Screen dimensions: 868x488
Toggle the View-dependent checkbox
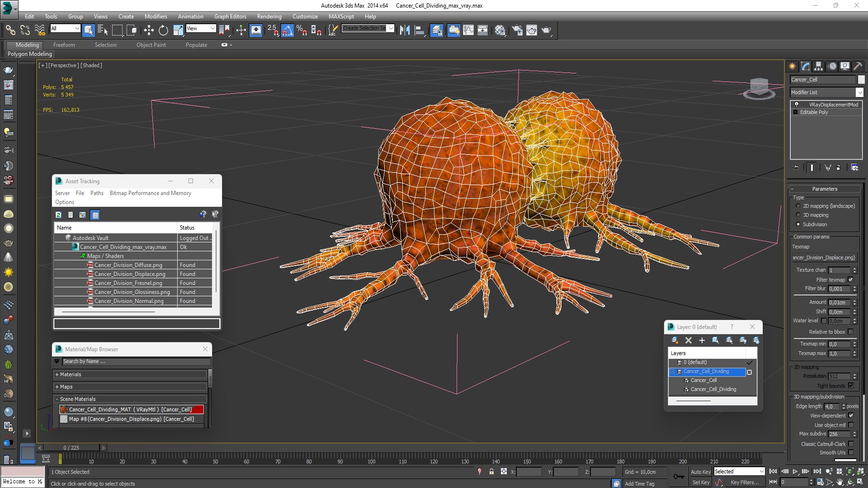851,416
